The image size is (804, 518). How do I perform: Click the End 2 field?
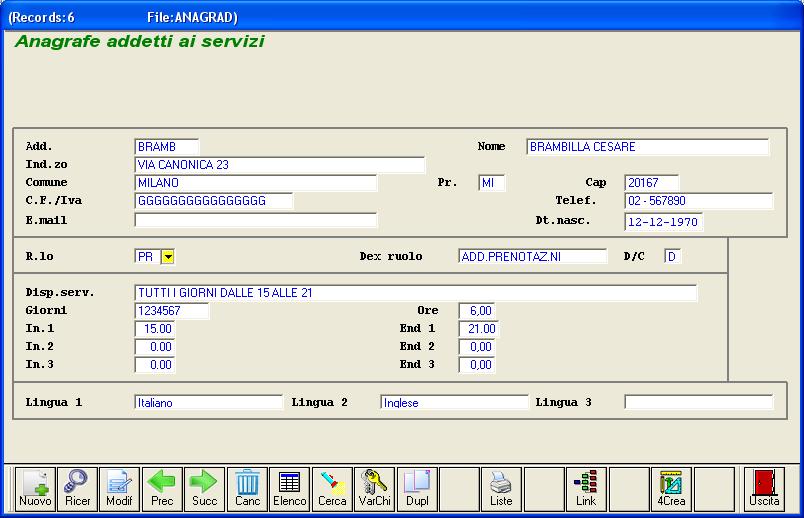point(477,347)
